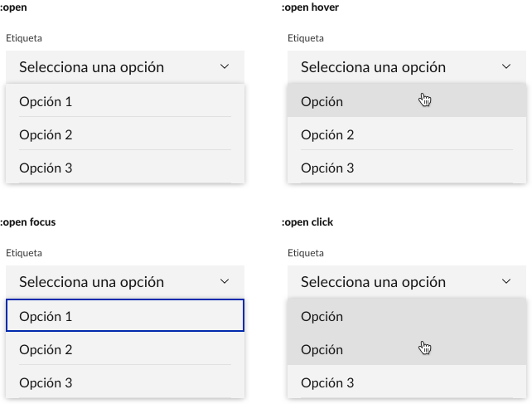532x404 pixels.
Task: Click the chevron arrow in the top-left dropdown
Action: 225,67
